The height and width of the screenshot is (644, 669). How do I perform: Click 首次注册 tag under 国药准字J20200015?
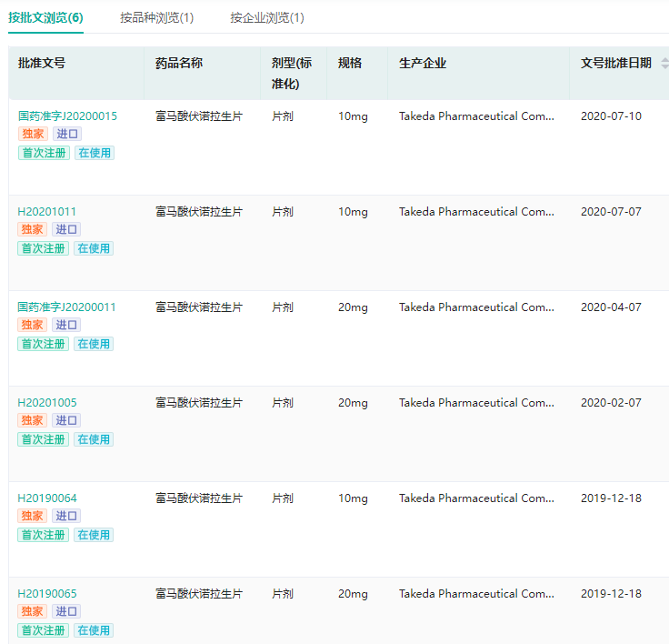pos(44,153)
